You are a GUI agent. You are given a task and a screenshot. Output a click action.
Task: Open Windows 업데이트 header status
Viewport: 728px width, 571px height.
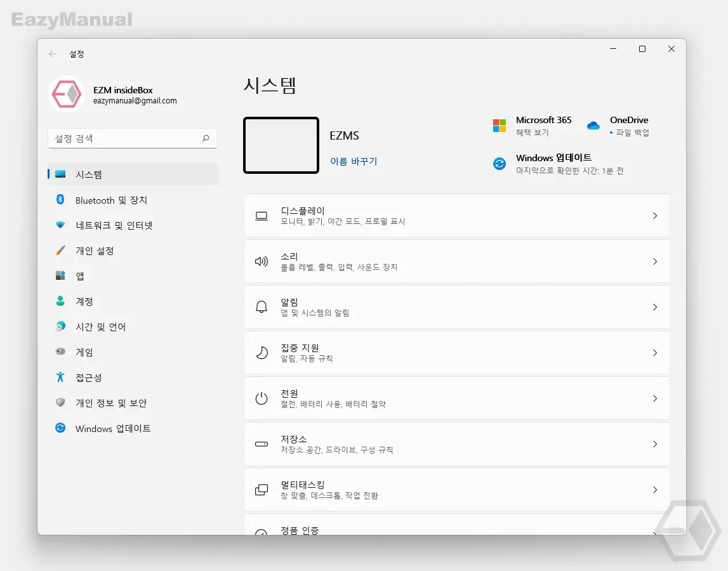(558, 164)
